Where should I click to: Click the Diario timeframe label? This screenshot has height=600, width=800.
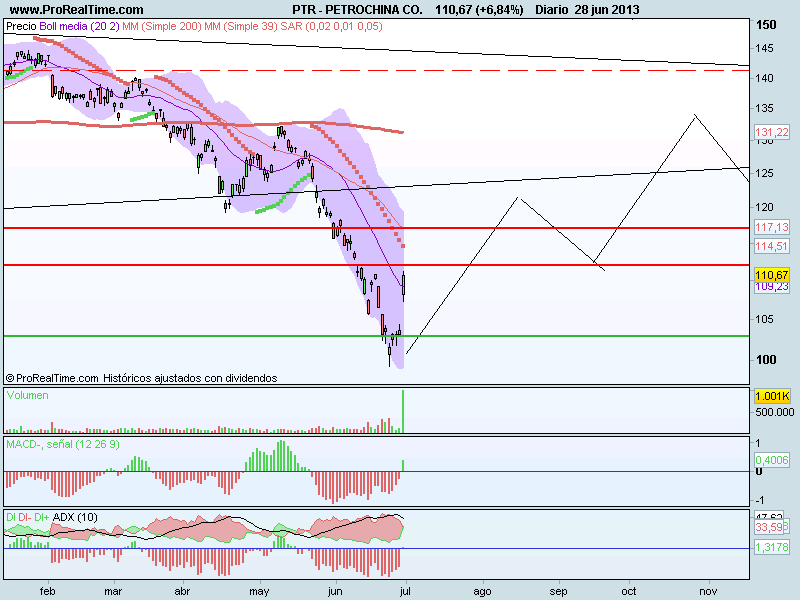[x=552, y=10]
